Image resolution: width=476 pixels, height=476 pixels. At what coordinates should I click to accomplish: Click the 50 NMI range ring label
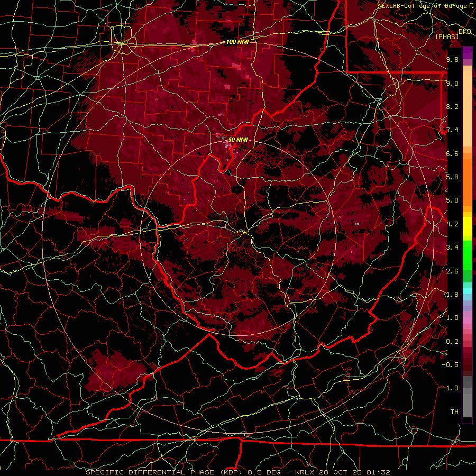coord(238,140)
